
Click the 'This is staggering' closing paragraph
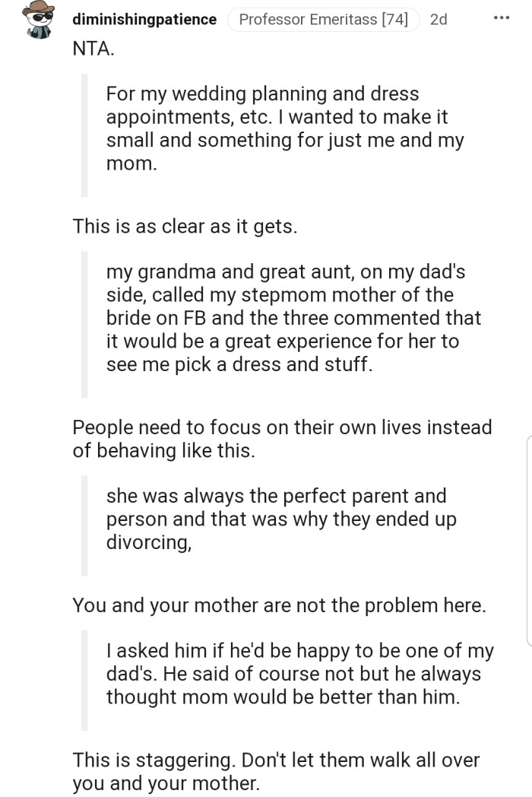pos(277,770)
